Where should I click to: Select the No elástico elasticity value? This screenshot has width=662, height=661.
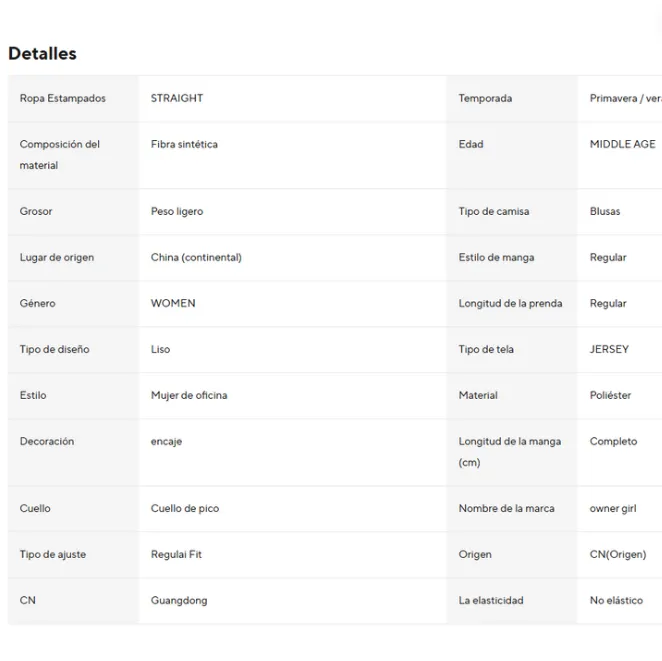(x=616, y=601)
